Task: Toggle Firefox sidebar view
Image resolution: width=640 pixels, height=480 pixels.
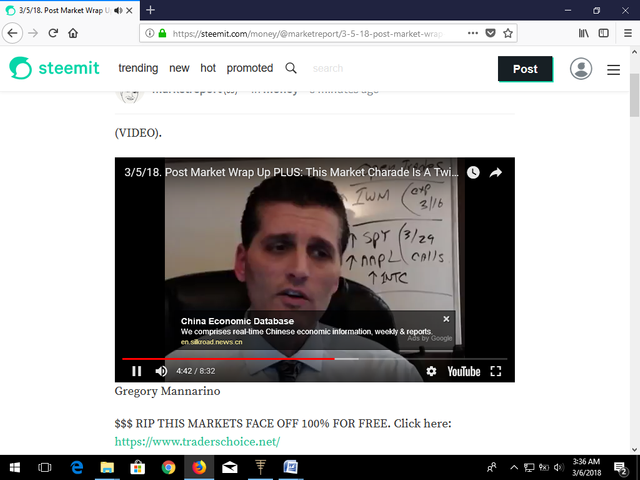Action: pos(604,33)
